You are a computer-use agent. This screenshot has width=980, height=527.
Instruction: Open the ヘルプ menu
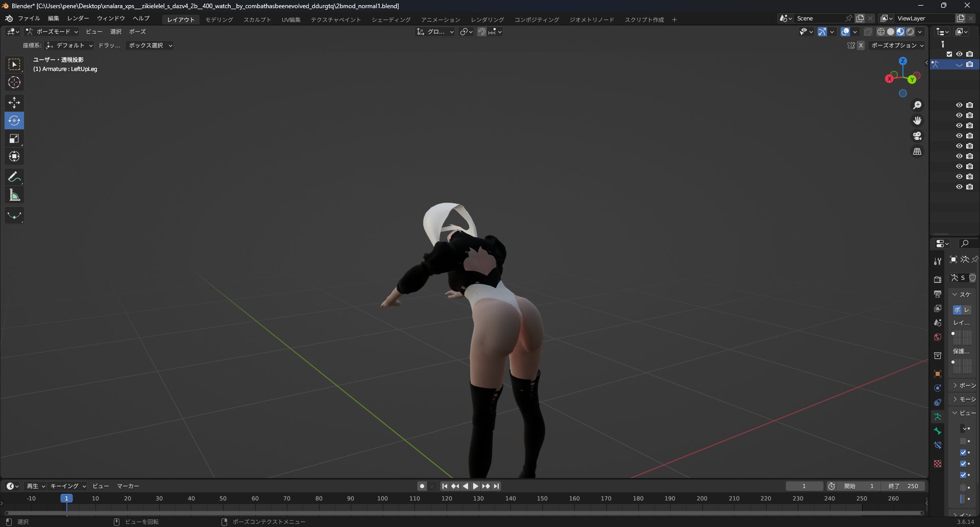click(x=141, y=18)
